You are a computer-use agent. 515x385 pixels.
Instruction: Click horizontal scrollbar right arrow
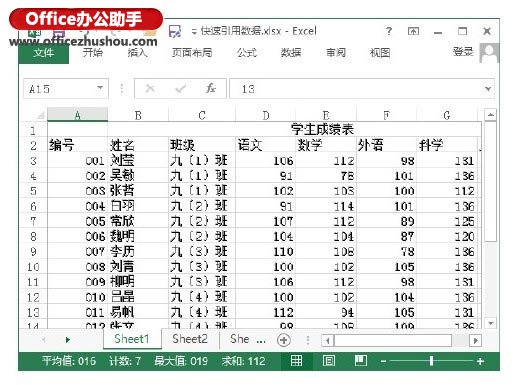click(475, 341)
